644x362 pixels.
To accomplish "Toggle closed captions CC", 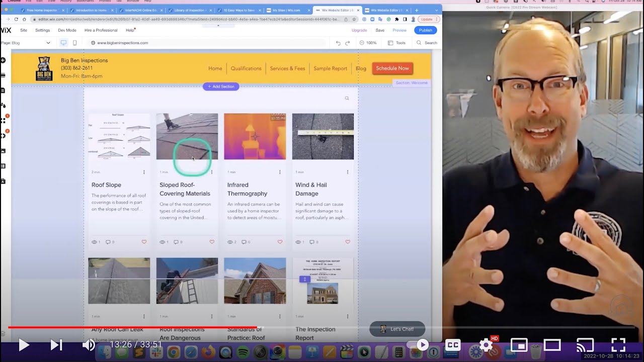I will (453, 345).
